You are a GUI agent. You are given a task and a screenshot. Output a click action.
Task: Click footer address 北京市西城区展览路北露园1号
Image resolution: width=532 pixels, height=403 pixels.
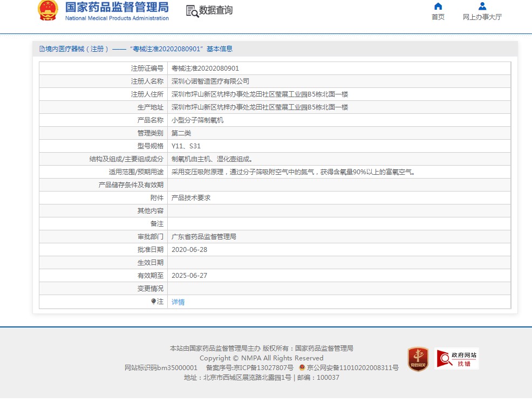click(x=247, y=378)
